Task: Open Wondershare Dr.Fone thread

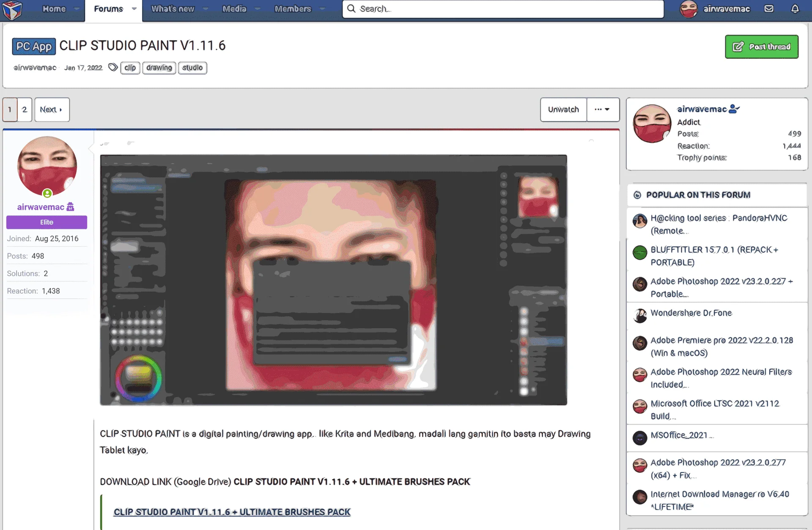Action: tap(691, 313)
